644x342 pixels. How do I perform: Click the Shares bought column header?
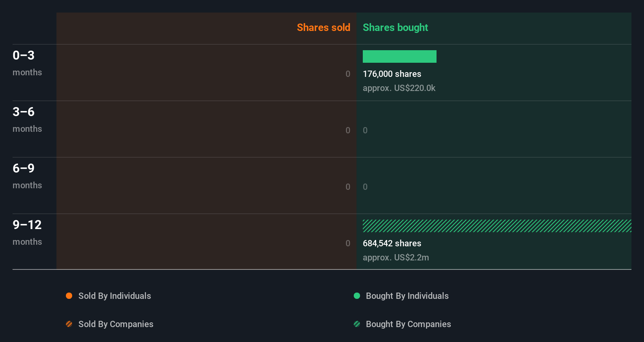[x=395, y=27]
